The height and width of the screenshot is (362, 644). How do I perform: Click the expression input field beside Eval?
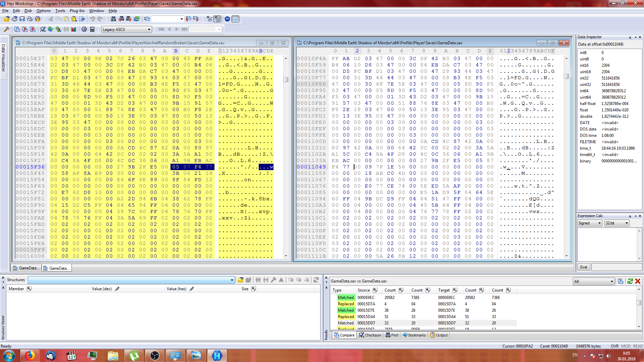(616, 267)
